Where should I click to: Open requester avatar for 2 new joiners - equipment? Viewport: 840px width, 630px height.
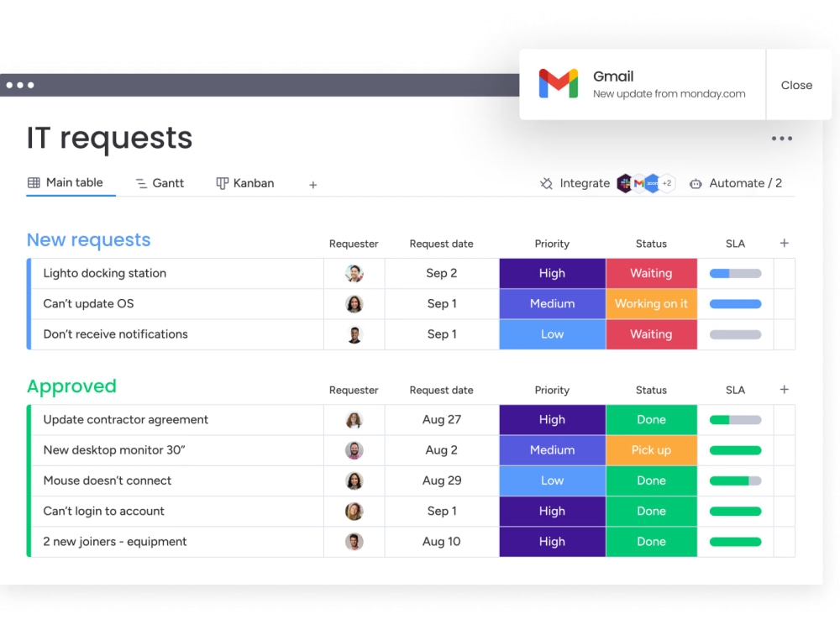click(354, 542)
